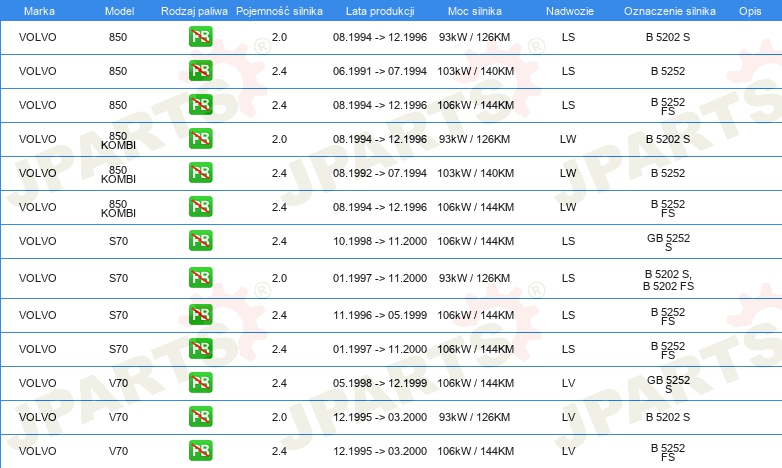Click the engine code B 5202 S, B 5202 FS
This screenshot has height=468, width=782.
(668, 280)
